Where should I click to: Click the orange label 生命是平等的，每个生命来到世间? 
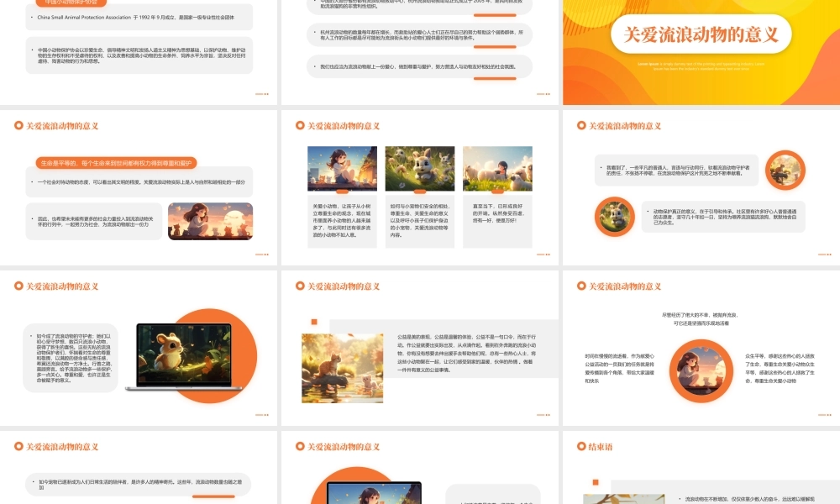(x=116, y=163)
